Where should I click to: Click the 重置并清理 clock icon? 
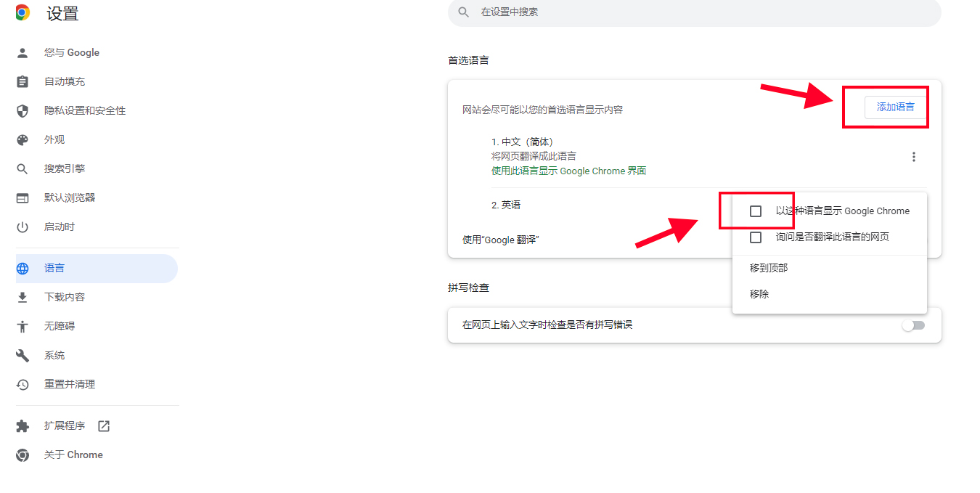[22, 384]
